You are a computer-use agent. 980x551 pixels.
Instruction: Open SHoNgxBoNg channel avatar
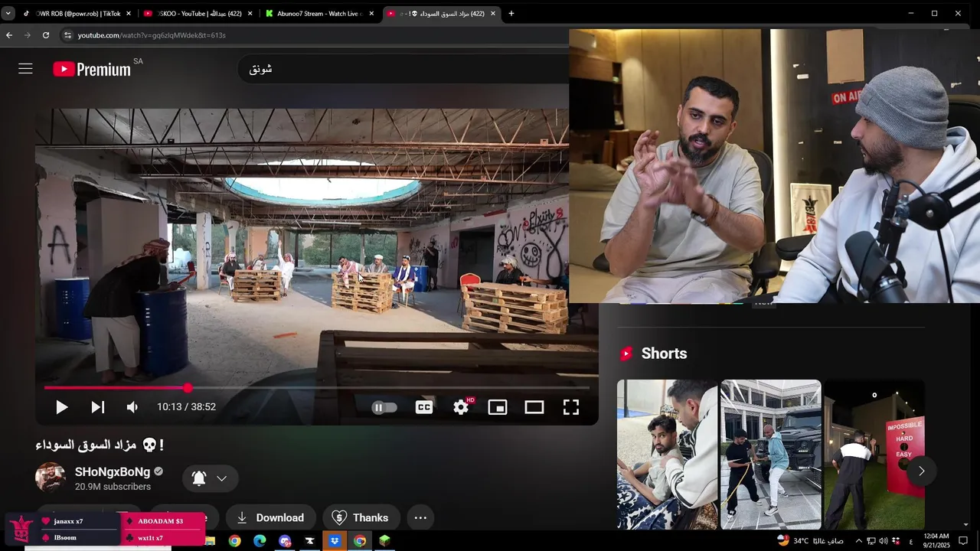point(51,478)
